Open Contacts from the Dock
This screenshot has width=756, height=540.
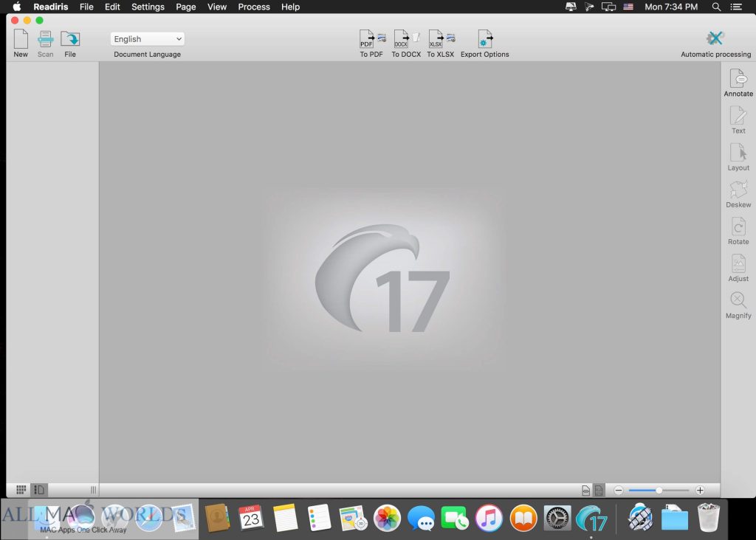point(217,518)
